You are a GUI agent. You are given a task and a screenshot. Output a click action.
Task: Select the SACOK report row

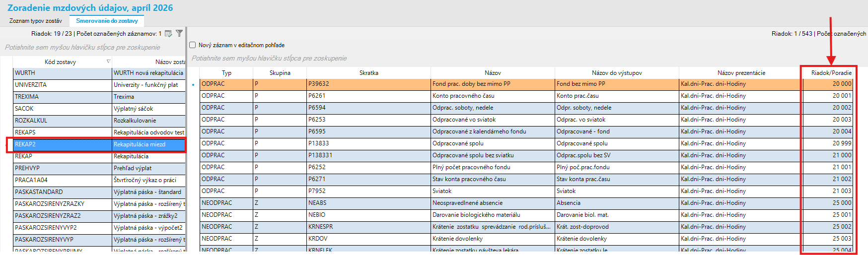(x=99, y=109)
